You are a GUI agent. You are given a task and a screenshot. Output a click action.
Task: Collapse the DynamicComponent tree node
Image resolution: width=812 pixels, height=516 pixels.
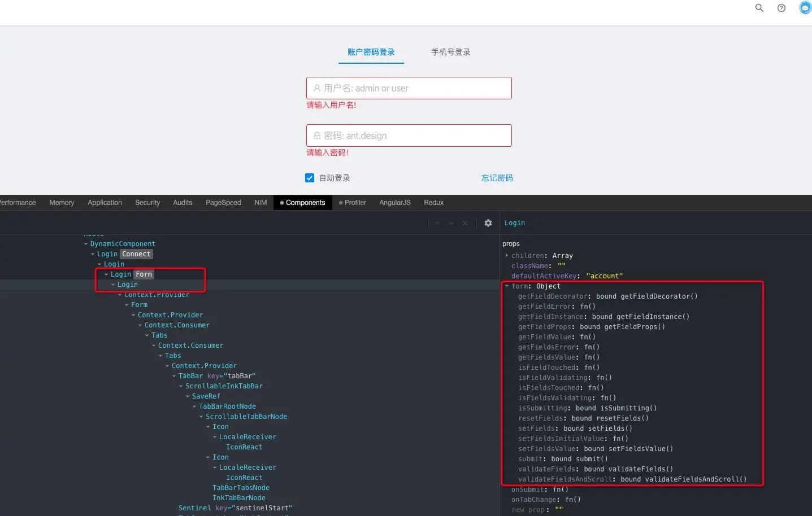(x=86, y=244)
